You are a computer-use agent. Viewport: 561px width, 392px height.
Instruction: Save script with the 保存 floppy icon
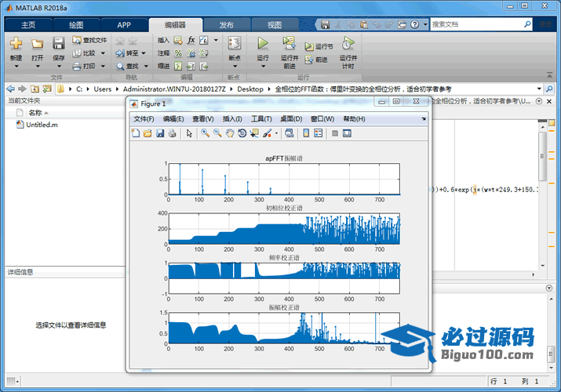[x=58, y=44]
